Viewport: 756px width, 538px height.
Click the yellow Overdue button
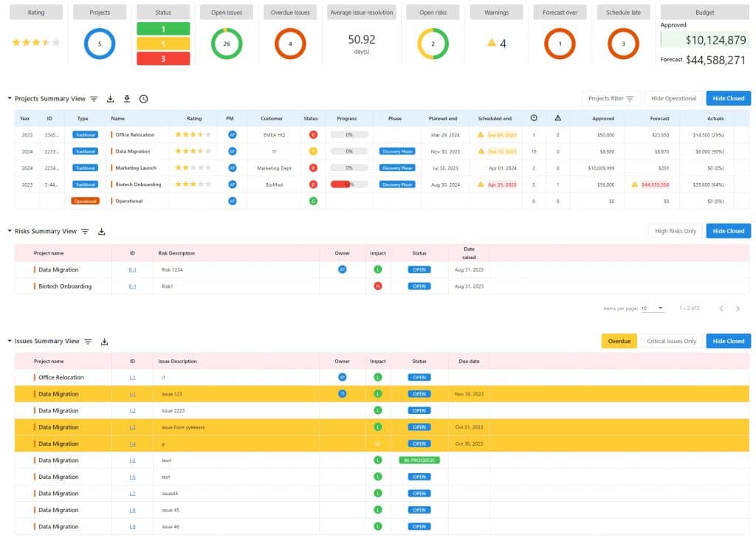click(619, 341)
